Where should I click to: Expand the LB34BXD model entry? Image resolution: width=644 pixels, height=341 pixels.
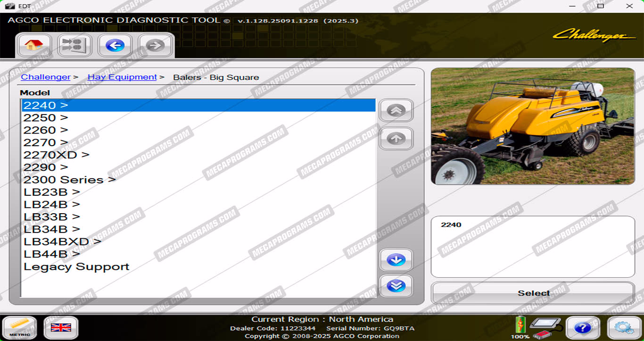[x=62, y=241]
